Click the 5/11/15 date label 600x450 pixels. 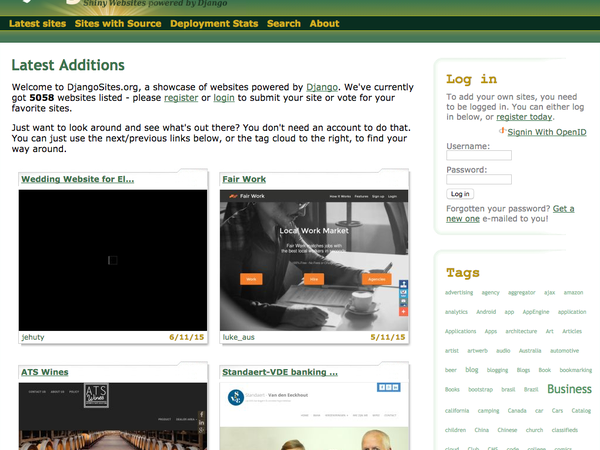388,337
